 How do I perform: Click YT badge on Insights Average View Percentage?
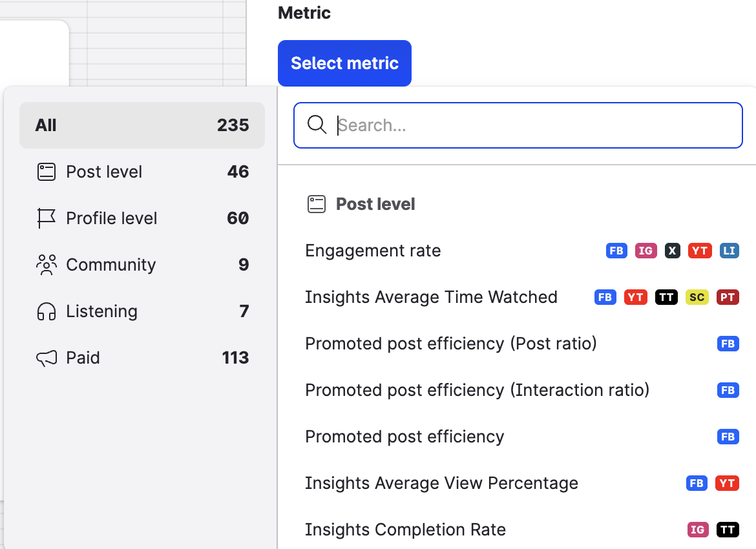click(727, 483)
